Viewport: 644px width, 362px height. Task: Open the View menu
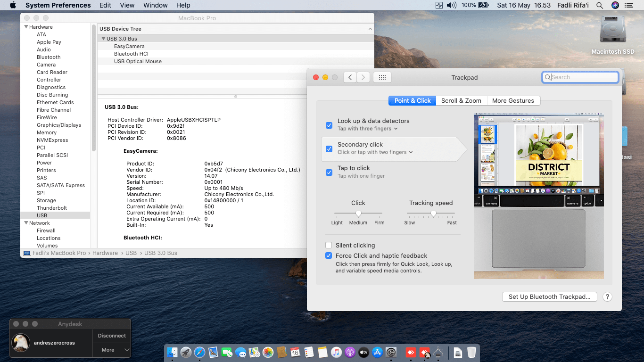tap(127, 5)
